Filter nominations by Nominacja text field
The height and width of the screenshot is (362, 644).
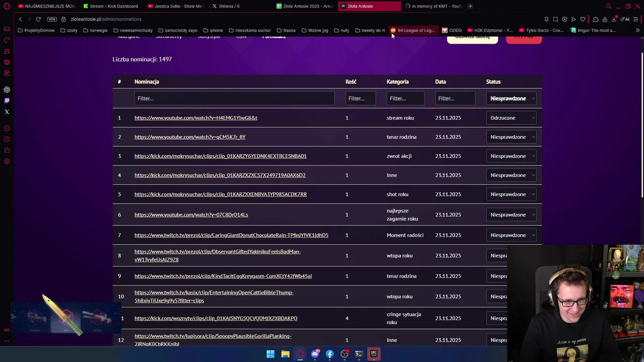pos(234,99)
